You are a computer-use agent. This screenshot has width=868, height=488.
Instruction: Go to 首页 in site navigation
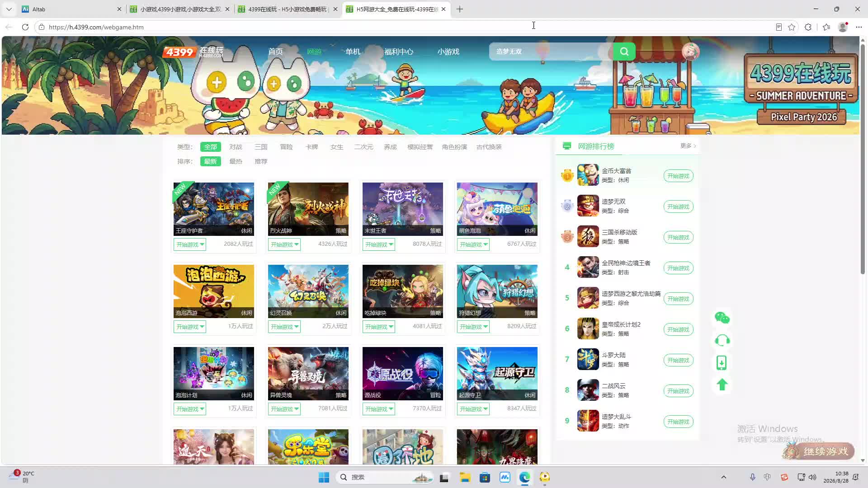275,52
